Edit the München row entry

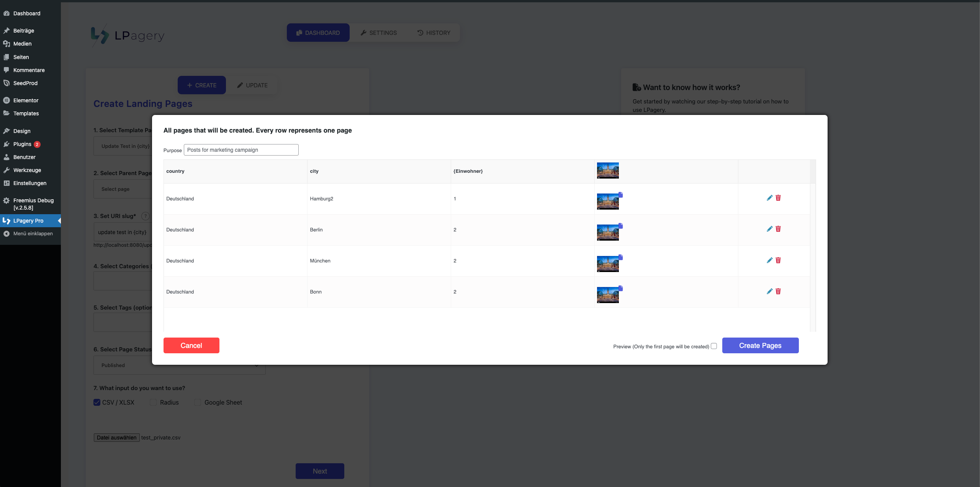pyautogui.click(x=769, y=260)
